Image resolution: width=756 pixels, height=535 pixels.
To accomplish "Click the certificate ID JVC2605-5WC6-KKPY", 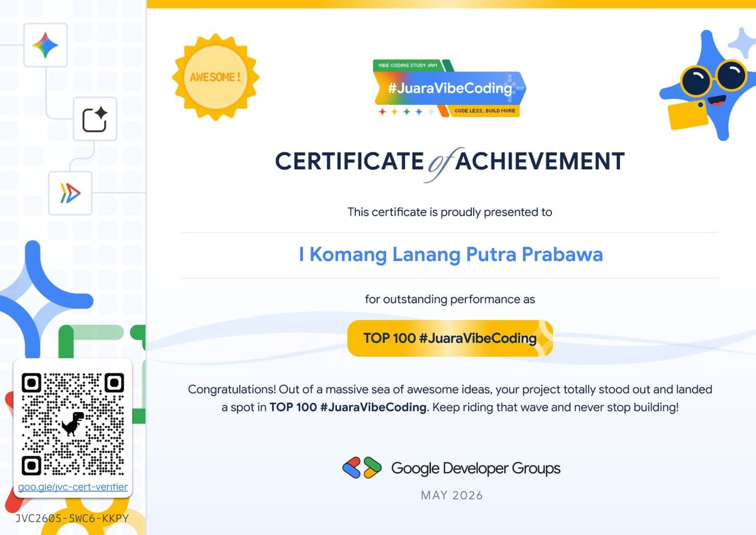I will [x=72, y=518].
